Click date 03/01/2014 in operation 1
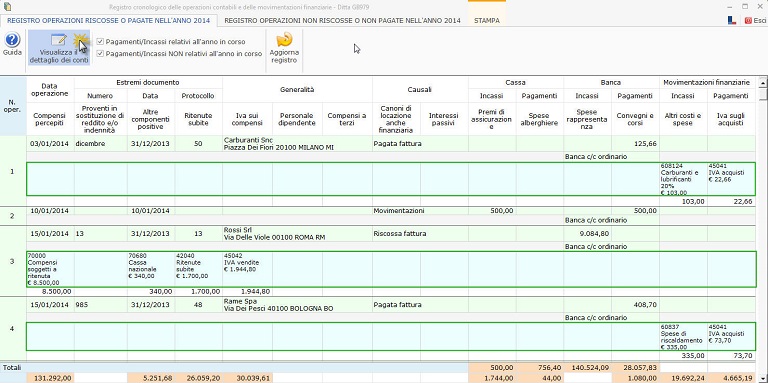The width and height of the screenshot is (768, 383). 50,144
